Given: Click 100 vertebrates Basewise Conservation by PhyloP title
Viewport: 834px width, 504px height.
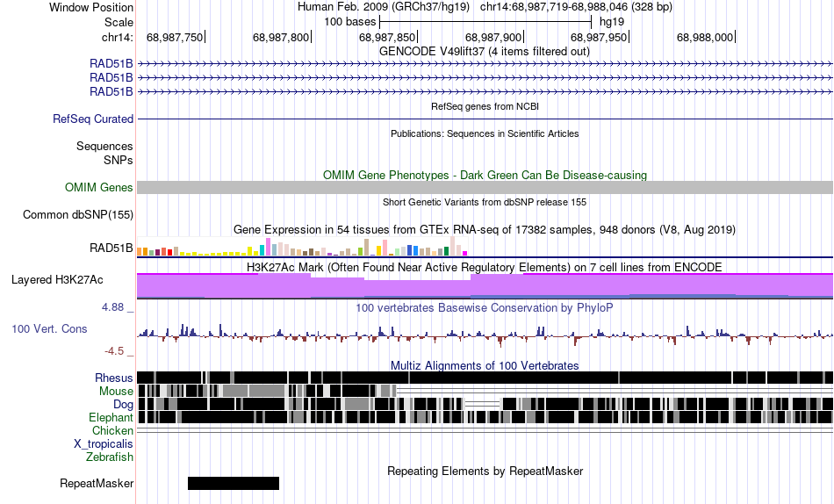Looking at the screenshot, I should tap(485, 307).
